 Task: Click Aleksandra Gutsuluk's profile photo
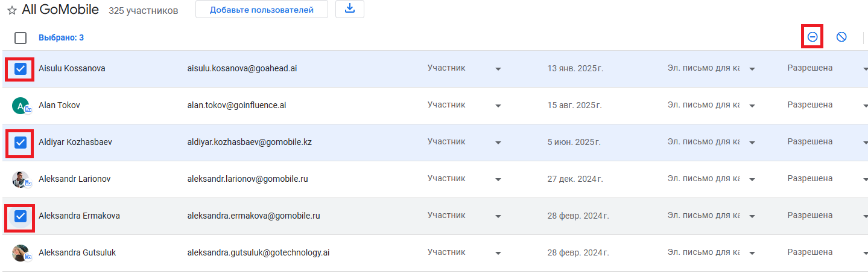click(21, 253)
